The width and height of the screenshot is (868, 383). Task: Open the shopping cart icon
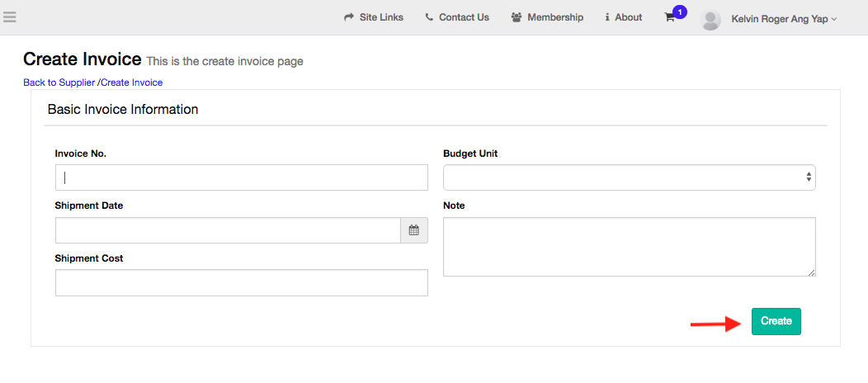tap(669, 17)
